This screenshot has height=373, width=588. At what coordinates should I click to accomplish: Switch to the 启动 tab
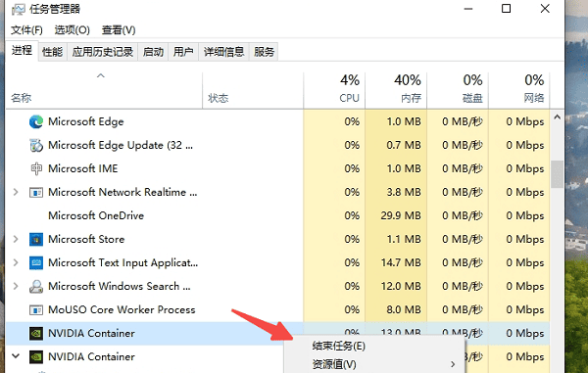click(x=153, y=52)
